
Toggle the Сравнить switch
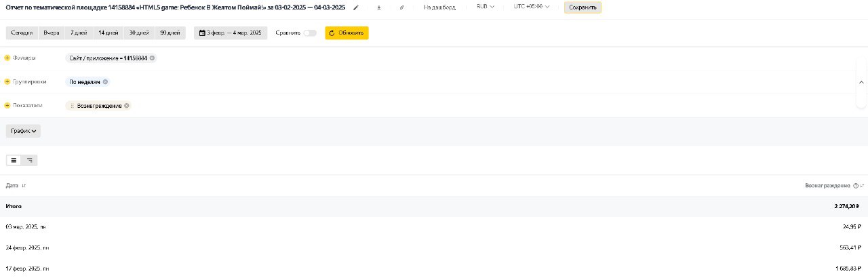pyautogui.click(x=310, y=33)
